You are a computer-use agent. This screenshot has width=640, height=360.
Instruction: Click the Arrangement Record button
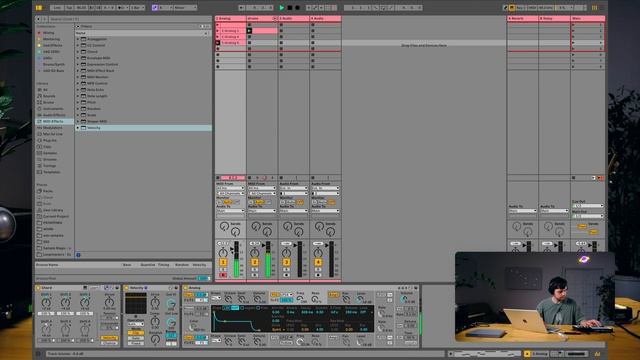pyautogui.click(x=298, y=7)
